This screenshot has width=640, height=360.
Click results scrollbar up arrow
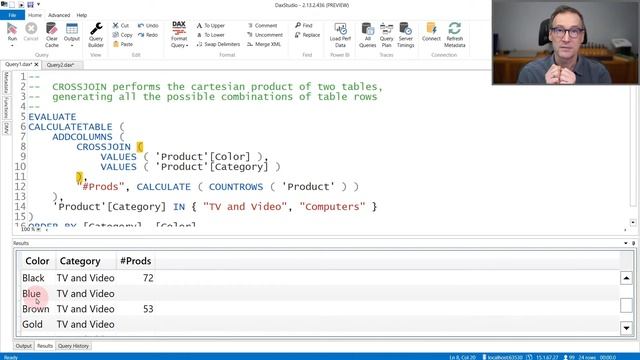[626, 278]
